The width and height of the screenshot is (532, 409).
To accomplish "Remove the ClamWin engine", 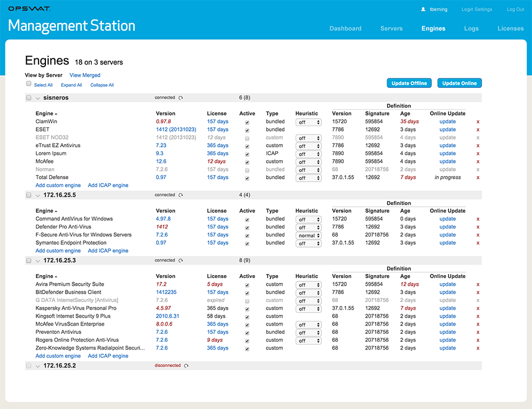I will (478, 122).
